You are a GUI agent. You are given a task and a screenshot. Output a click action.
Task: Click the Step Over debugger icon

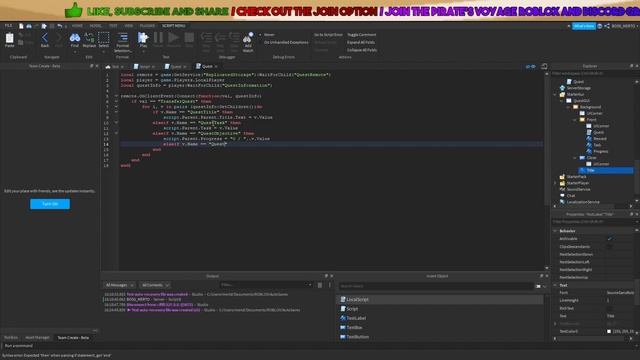click(x=220, y=38)
